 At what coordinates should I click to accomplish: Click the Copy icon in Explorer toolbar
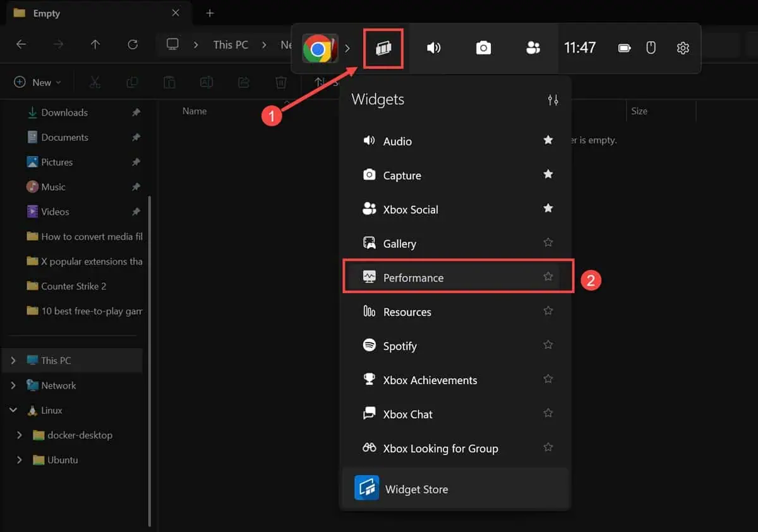pyautogui.click(x=132, y=82)
